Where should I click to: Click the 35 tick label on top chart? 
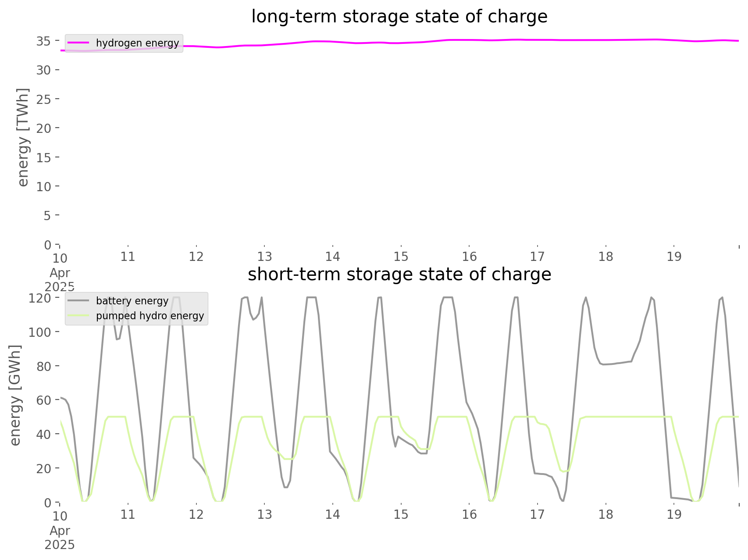point(44,41)
